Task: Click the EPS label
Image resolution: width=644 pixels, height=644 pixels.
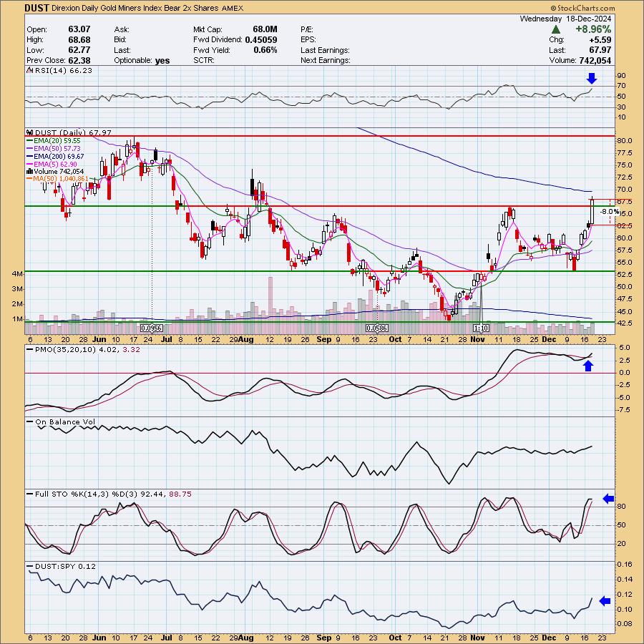Action: coord(308,40)
